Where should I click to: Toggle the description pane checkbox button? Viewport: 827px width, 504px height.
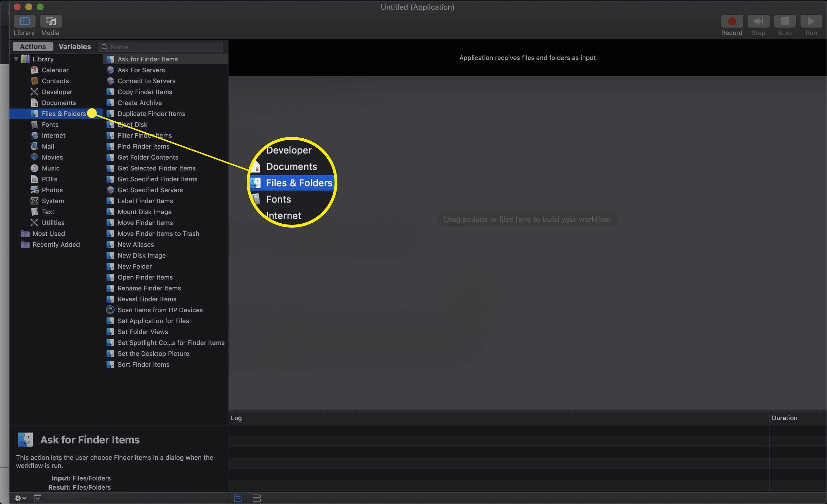(x=38, y=498)
